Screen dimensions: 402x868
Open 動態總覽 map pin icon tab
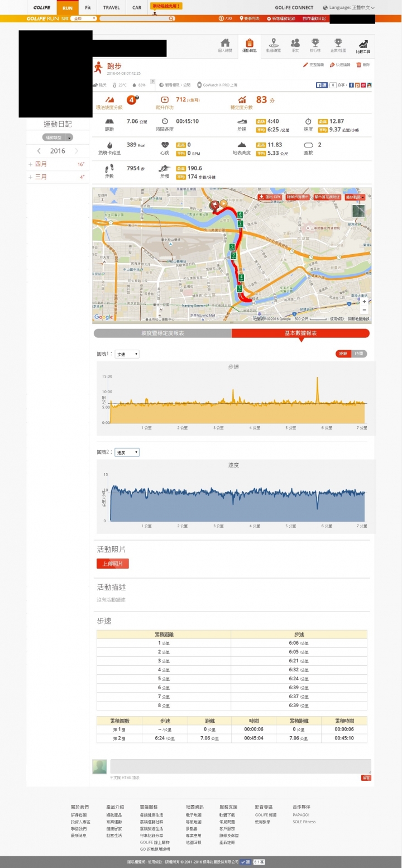click(273, 46)
